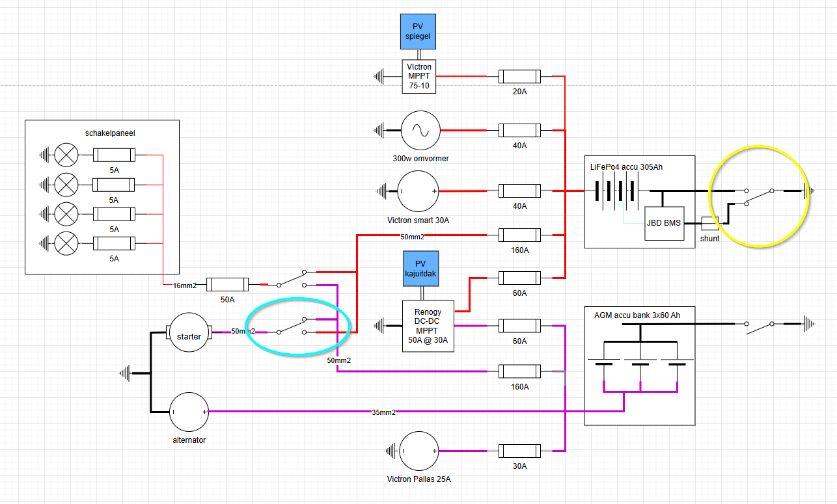Pick the 40A fuse on the omvormer line

tap(519, 130)
